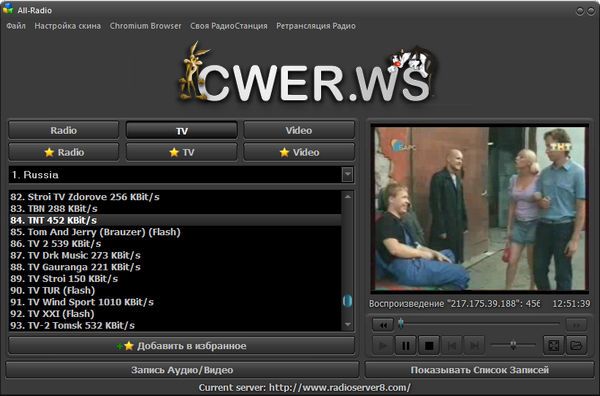The width and height of the screenshot is (600, 396).
Task: Select channel 93. TV-2 Tomsk
Action: click(x=175, y=325)
